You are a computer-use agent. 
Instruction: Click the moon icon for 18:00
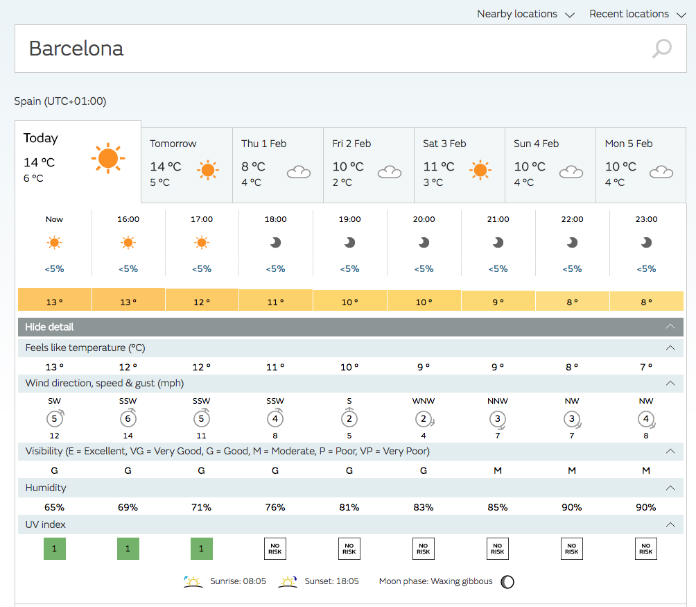pos(276,242)
